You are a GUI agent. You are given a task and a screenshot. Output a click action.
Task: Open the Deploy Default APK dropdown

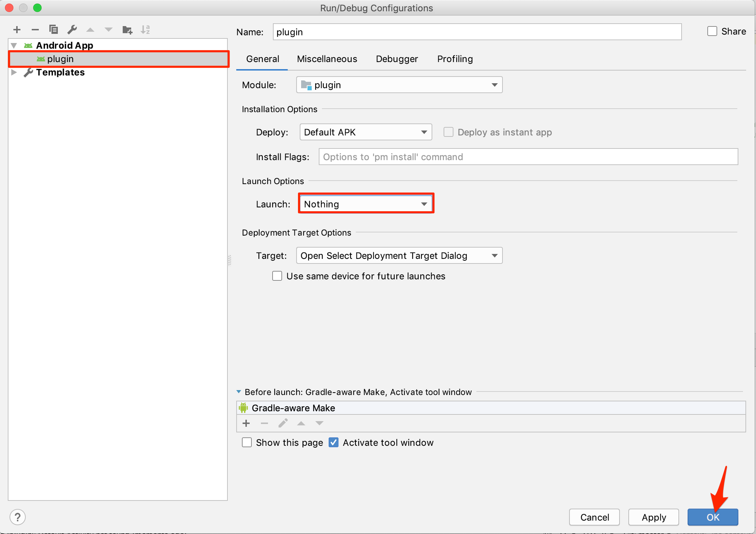(366, 132)
